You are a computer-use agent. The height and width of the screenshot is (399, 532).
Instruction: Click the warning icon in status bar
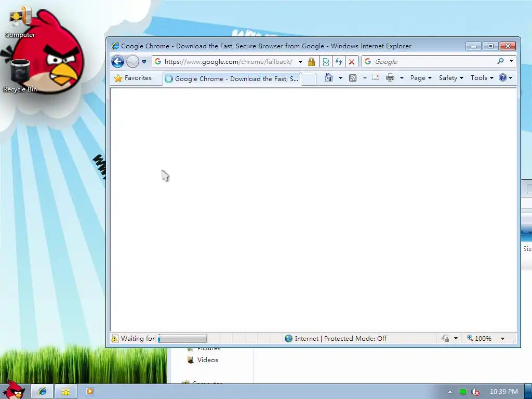(115, 339)
